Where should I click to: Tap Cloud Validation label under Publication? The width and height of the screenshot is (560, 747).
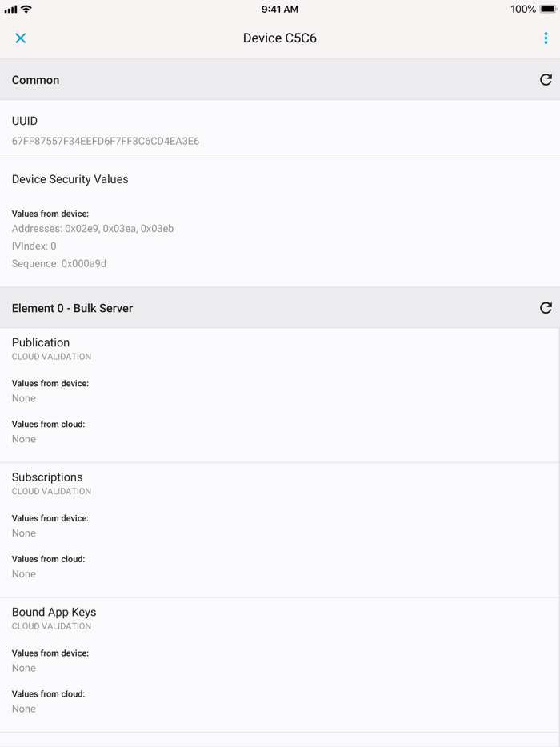click(x=51, y=357)
